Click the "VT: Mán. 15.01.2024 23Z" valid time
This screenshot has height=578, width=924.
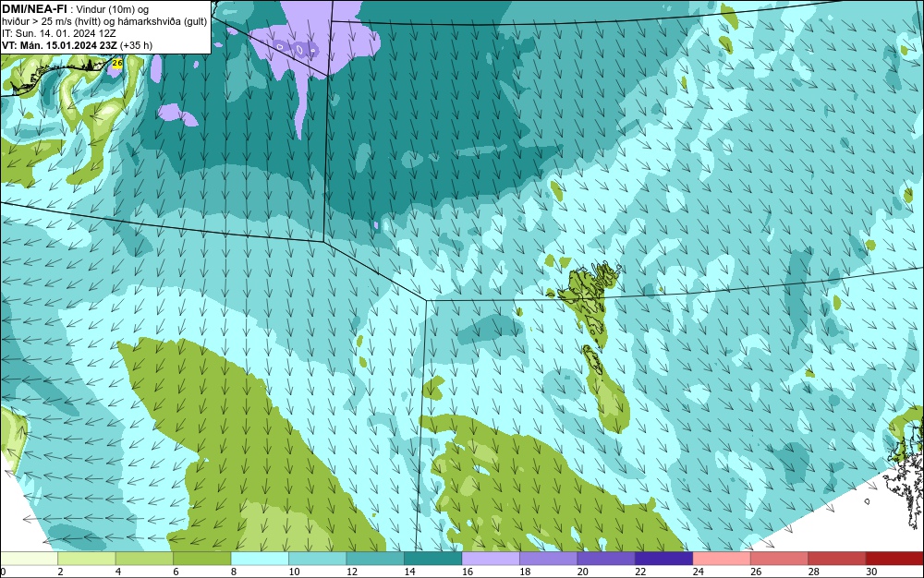(x=59, y=45)
